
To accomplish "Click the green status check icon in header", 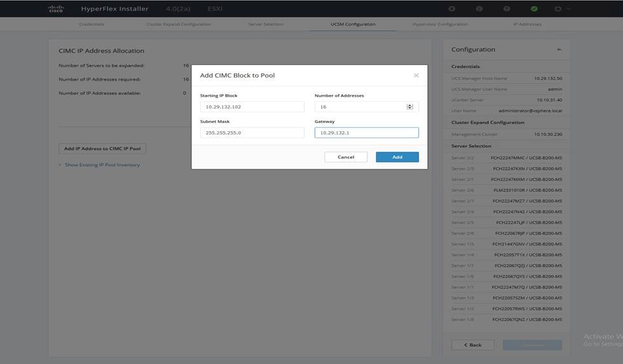I will pyautogui.click(x=534, y=9).
